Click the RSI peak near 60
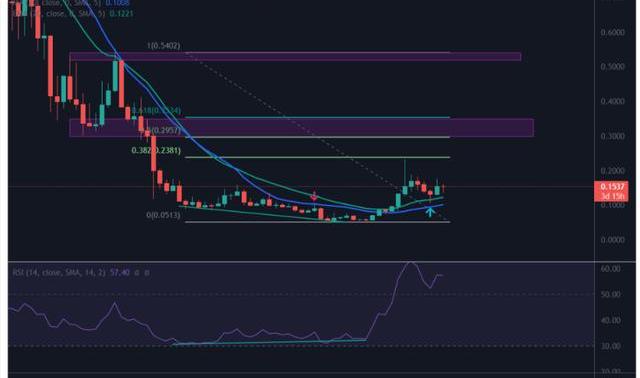Viewport: 640px width, 378px height. pos(411,264)
